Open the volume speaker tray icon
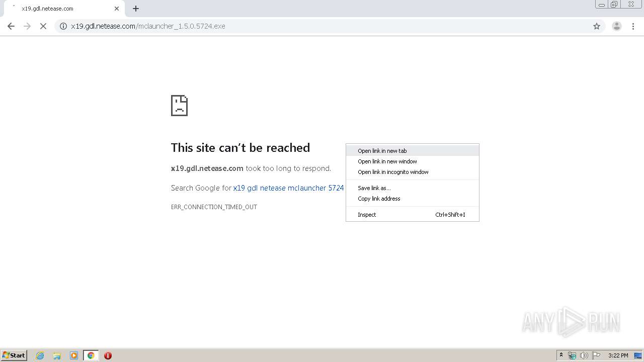644x362 pixels. pos(584,355)
